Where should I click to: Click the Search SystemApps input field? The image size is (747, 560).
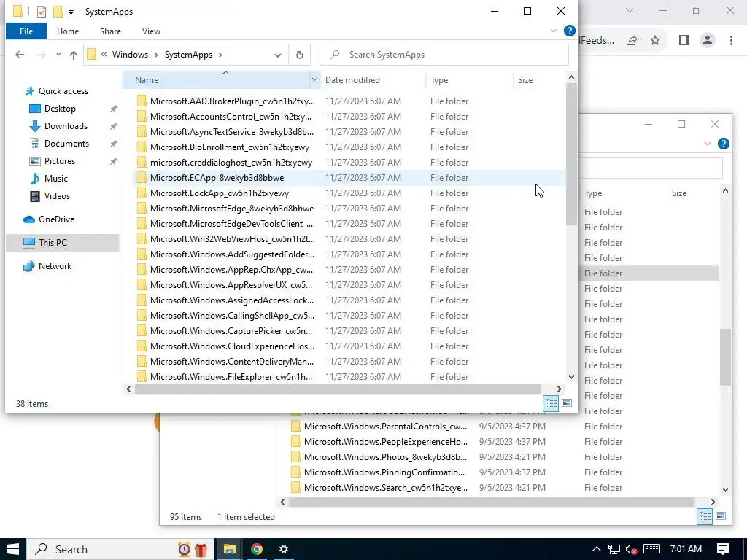point(444,55)
